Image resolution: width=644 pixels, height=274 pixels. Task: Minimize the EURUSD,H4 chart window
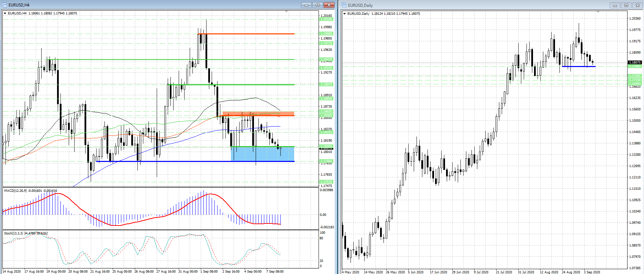(x=306, y=5)
